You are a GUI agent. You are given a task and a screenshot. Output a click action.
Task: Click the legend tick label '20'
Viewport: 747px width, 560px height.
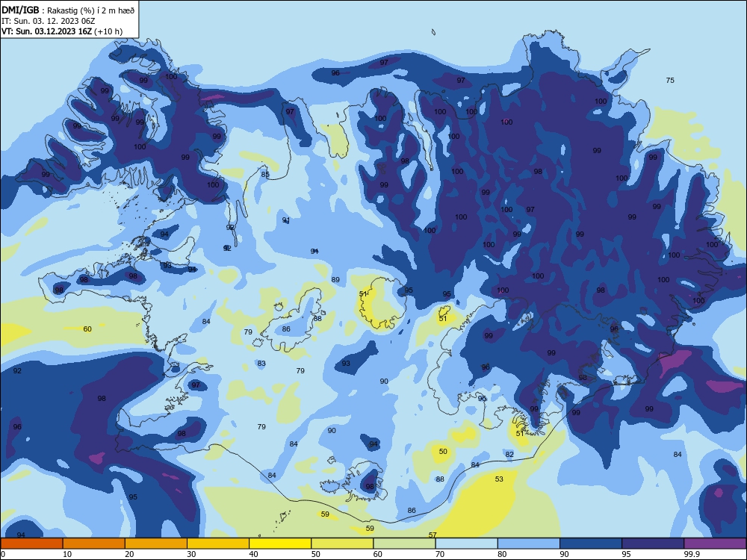pyautogui.click(x=129, y=554)
